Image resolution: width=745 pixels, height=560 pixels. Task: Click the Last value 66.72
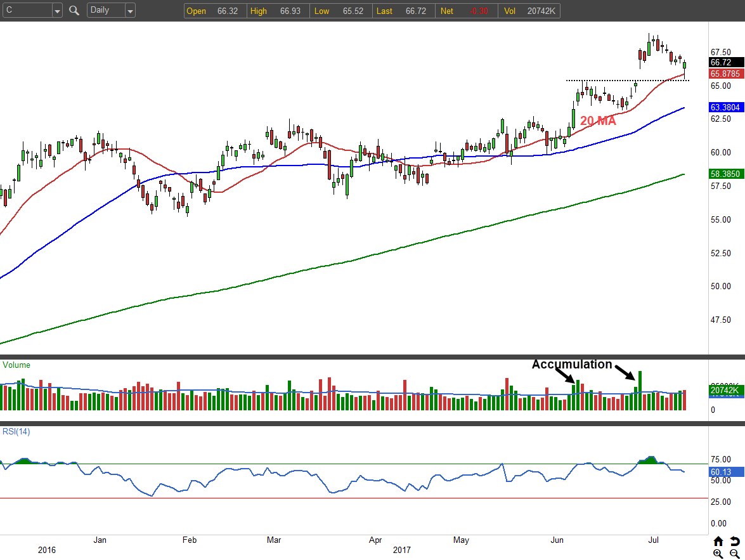coord(416,11)
